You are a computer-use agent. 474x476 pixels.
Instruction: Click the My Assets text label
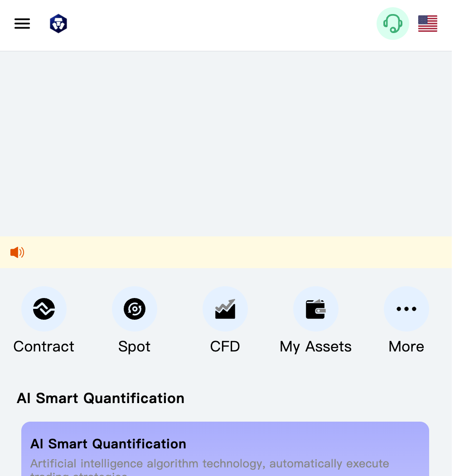point(316,346)
